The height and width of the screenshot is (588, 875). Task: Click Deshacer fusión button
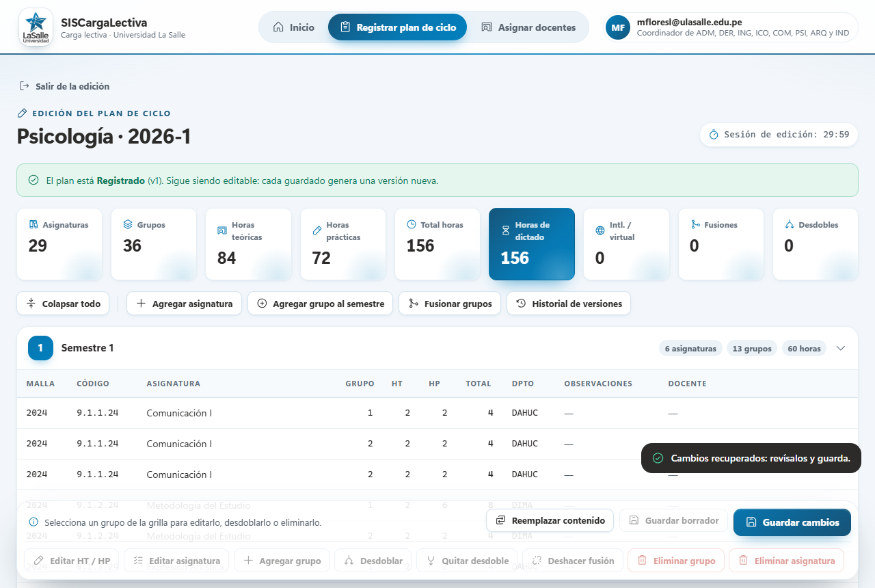pos(573,561)
